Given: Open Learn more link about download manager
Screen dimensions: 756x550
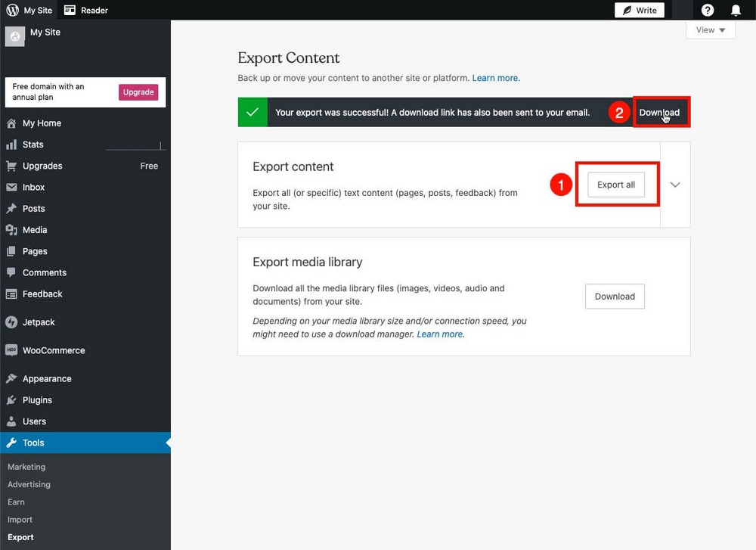Looking at the screenshot, I should pyautogui.click(x=441, y=334).
